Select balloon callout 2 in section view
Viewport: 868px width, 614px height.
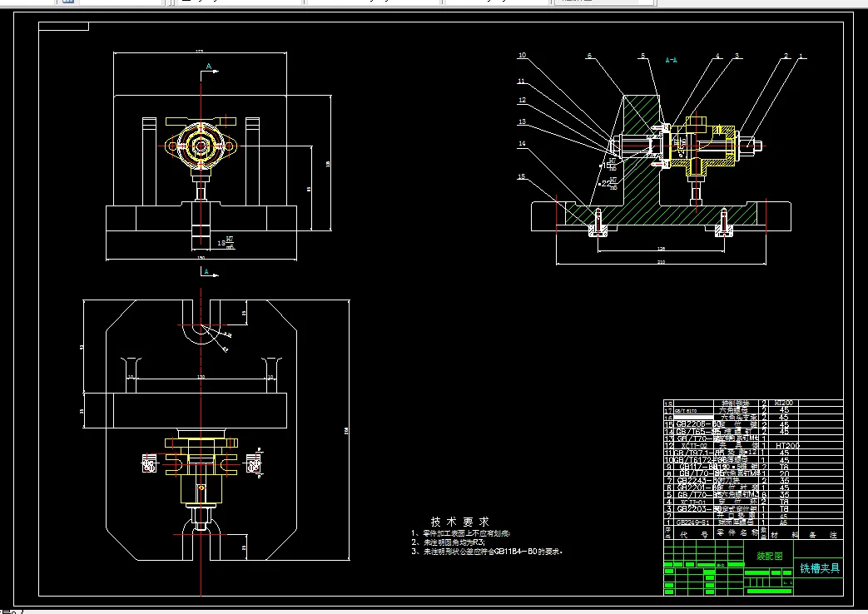point(786,56)
